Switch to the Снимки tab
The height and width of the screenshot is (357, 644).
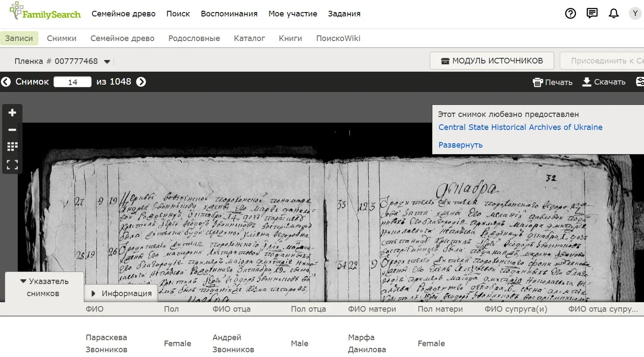click(x=61, y=38)
